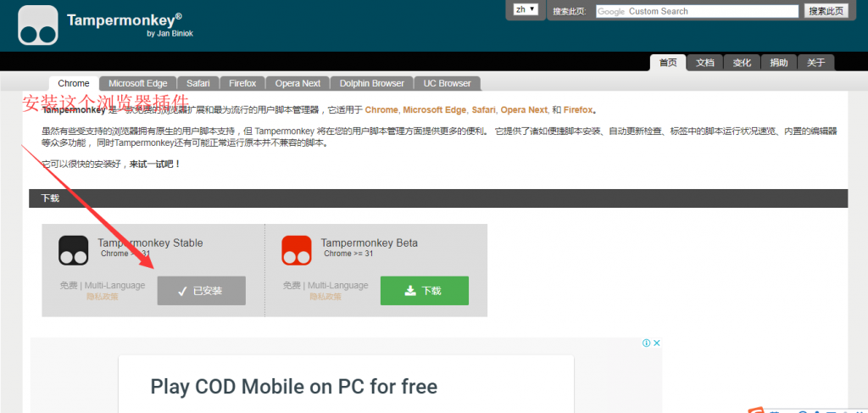This screenshot has height=413, width=868.
Task: Click the Play COD Mobile ad headline
Action: 294,386
